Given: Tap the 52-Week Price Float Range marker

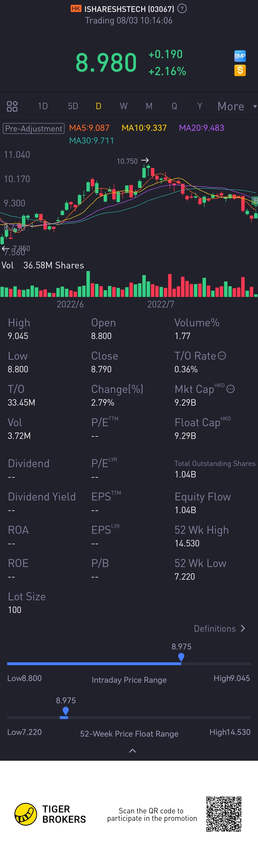Looking at the screenshot, I should click(66, 711).
